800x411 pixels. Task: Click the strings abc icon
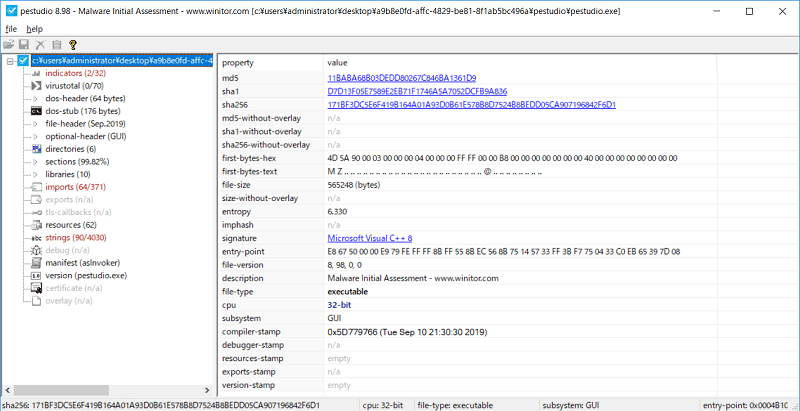36,238
